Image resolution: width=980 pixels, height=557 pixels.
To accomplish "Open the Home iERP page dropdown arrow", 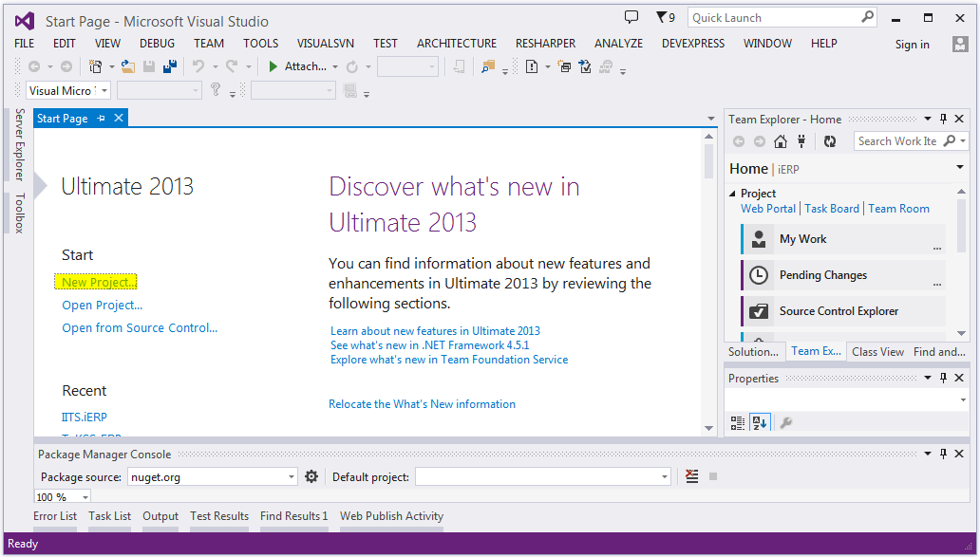I will click(960, 167).
